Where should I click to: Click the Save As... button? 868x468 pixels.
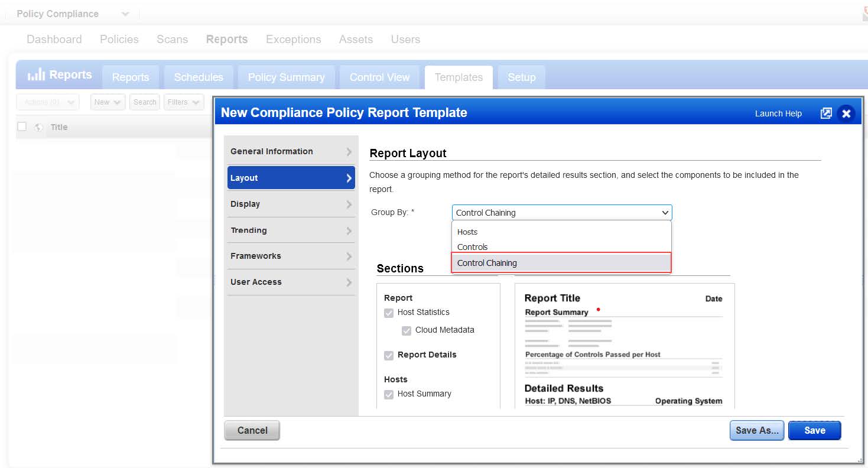tap(757, 431)
